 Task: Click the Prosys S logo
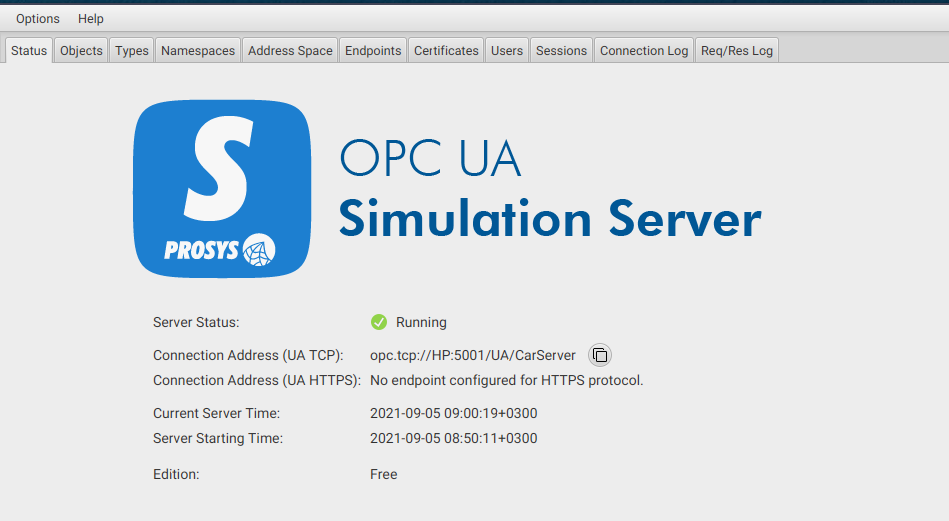[222, 189]
